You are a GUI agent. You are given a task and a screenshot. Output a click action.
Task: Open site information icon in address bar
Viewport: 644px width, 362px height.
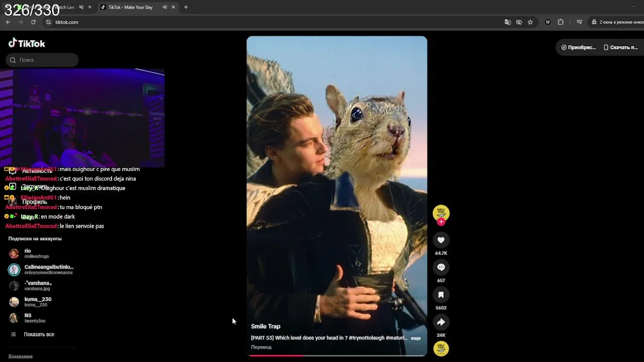tap(48, 22)
